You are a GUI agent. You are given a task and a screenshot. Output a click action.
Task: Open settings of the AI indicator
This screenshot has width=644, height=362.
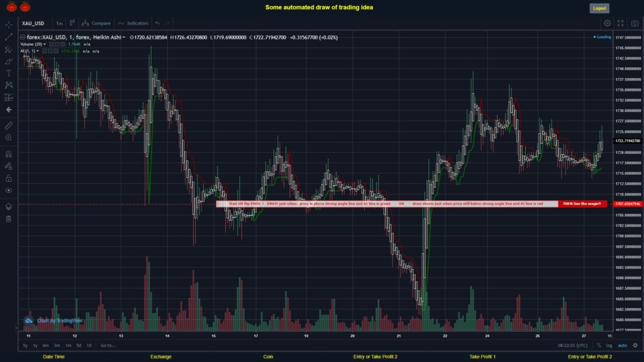point(50,52)
